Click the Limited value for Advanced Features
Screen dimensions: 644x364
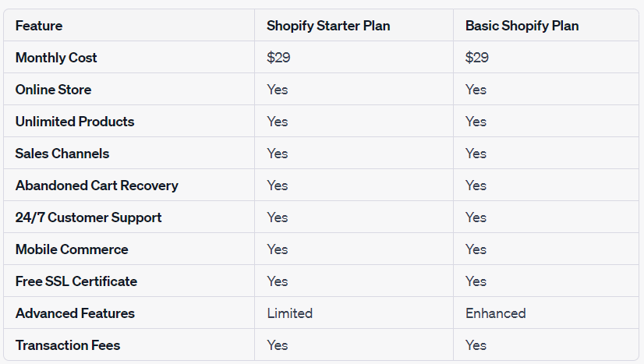289,313
